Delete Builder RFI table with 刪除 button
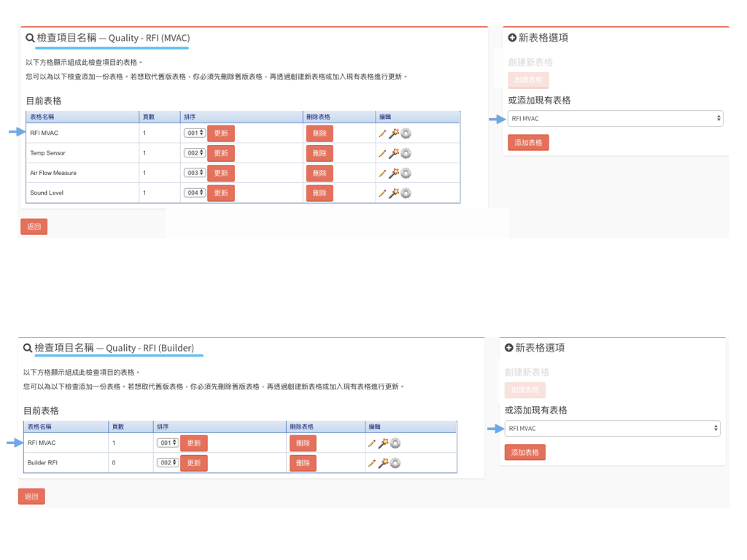This screenshot has height=560, width=747. [303, 463]
